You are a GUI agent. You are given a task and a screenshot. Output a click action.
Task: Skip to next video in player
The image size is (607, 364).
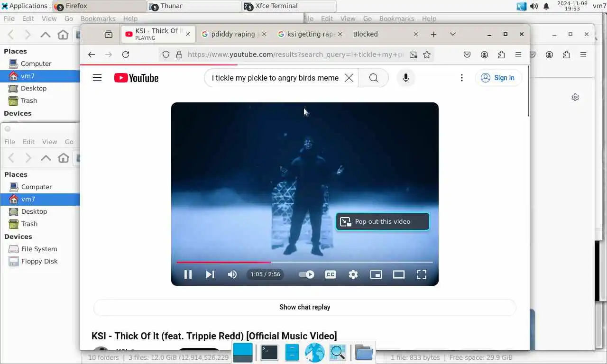pyautogui.click(x=210, y=274)
